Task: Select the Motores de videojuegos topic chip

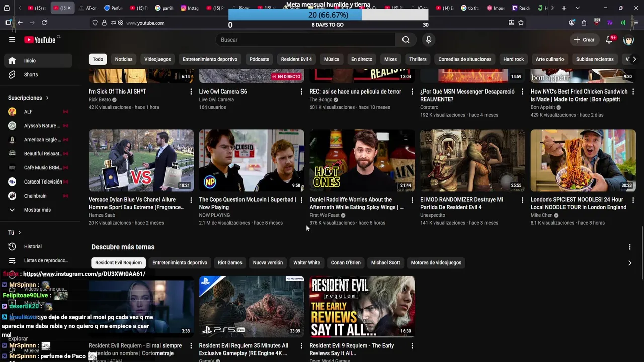Action: [x=436, y=263]
